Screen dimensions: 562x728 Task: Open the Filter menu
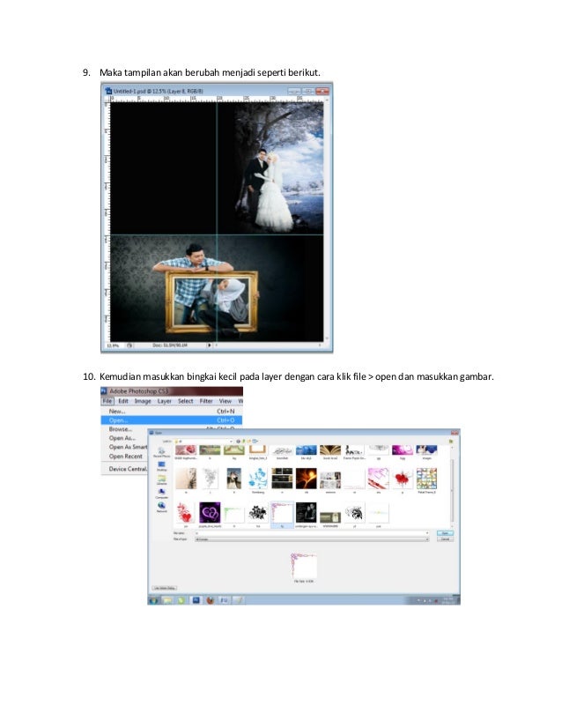click(206, 401)
